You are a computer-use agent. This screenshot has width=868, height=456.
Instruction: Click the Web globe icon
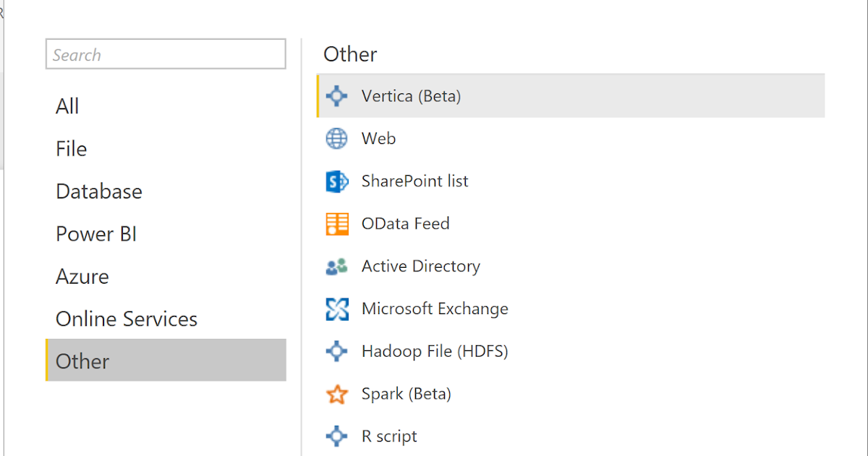336,138
